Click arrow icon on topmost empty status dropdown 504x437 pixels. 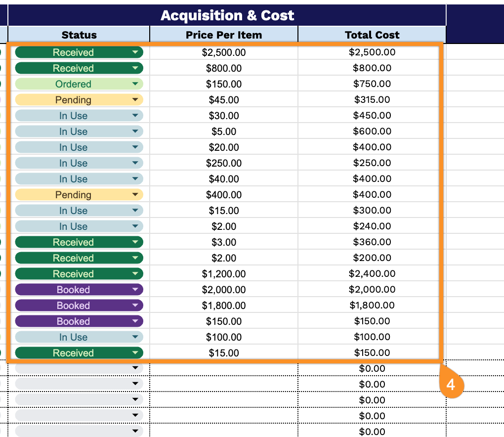pos(135,369)
